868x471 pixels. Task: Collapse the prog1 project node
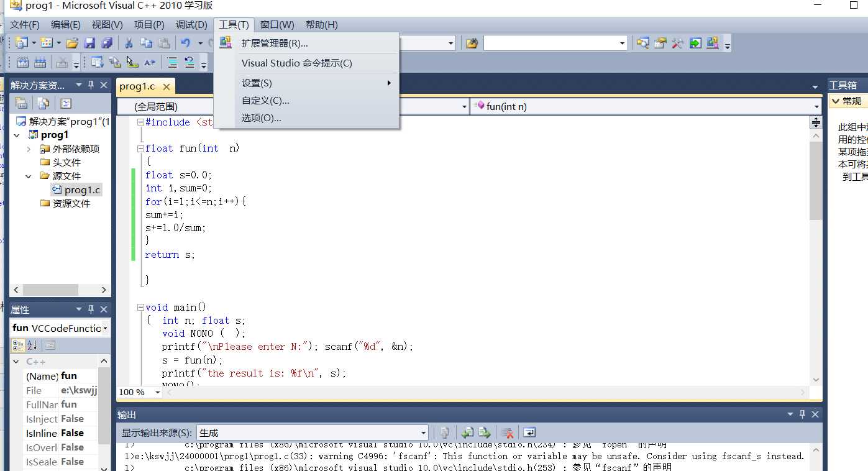(x=17, y=135)
